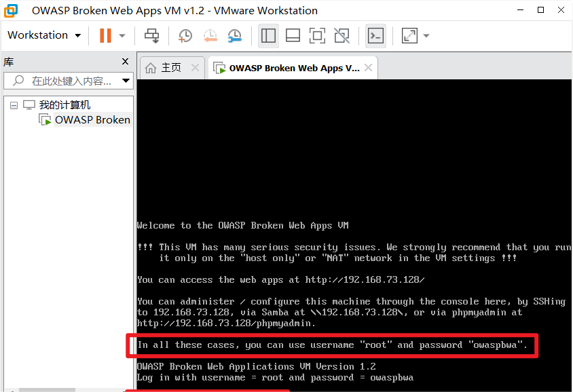This screenshot has width=573, height=392.
Task: Click the 'In all these cases' console line
Action: pos(332,345)
